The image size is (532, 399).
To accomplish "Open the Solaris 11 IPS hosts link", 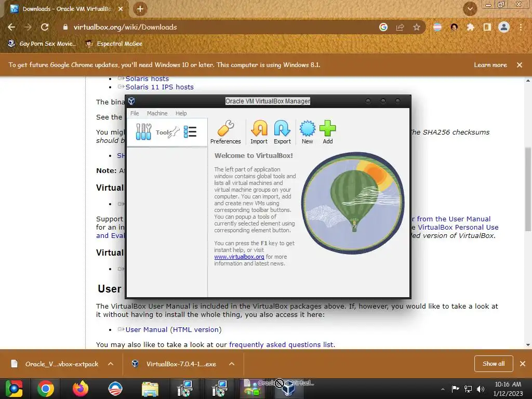I will coord(159,87).
